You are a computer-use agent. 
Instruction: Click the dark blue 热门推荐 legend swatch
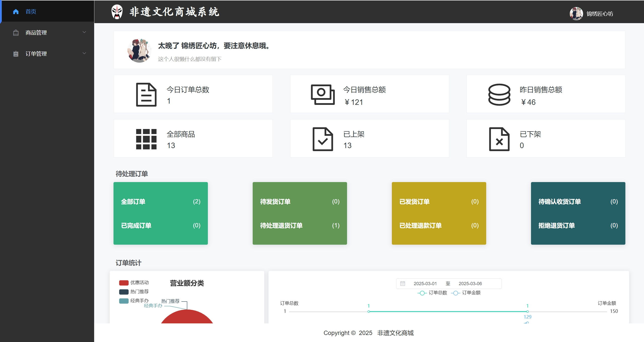[124, 292]
